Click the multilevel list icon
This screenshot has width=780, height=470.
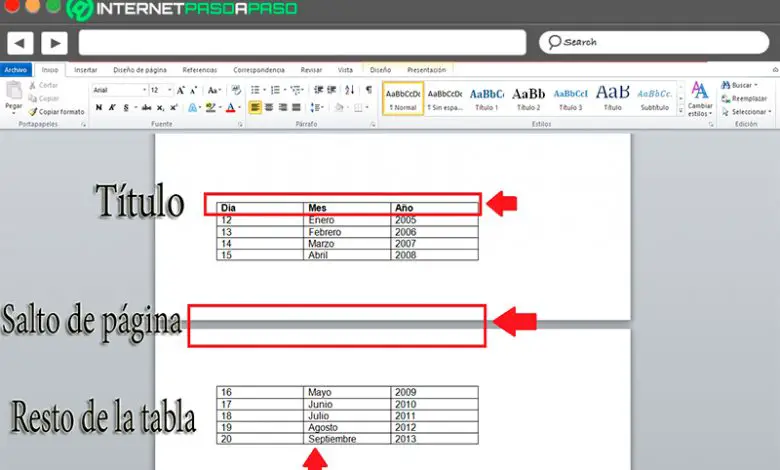click(x=296, y=90)
